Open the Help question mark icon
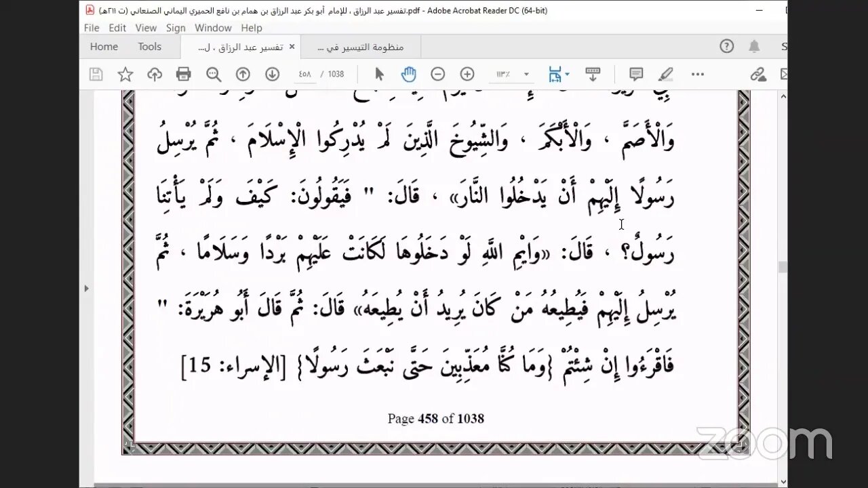Image resolution: width=868 pixels, height=488 pixels. 727,46
